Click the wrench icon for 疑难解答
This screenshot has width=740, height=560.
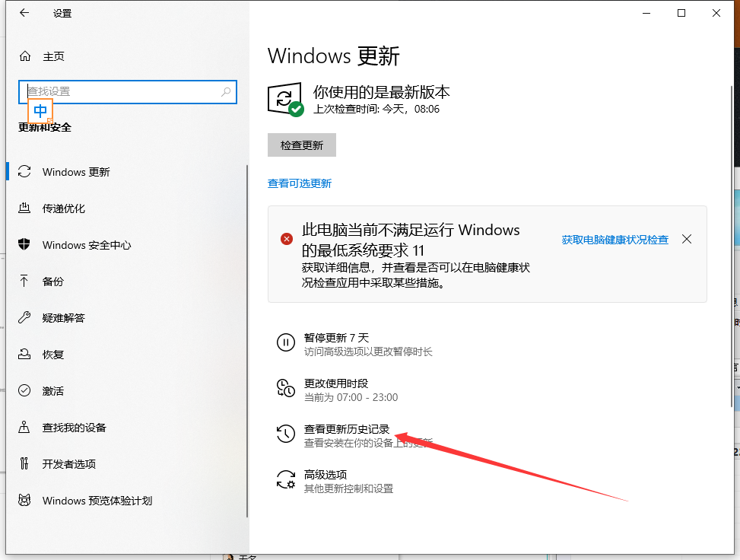24,317
